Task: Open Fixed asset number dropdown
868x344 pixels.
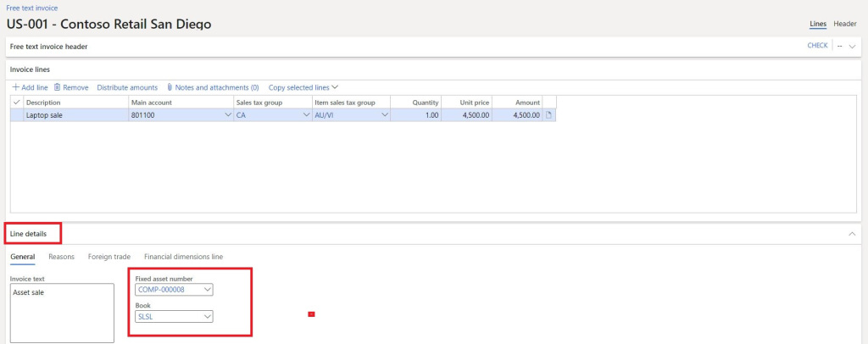Action: tap(208, 290)
